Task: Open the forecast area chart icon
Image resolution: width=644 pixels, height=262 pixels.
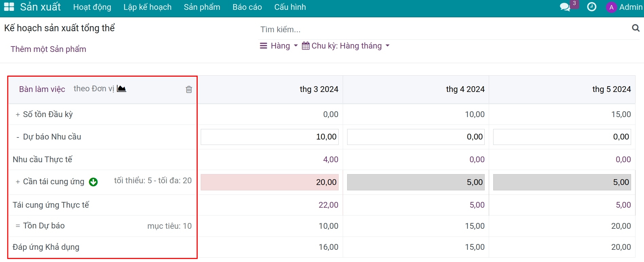Action: click(121, 89)
